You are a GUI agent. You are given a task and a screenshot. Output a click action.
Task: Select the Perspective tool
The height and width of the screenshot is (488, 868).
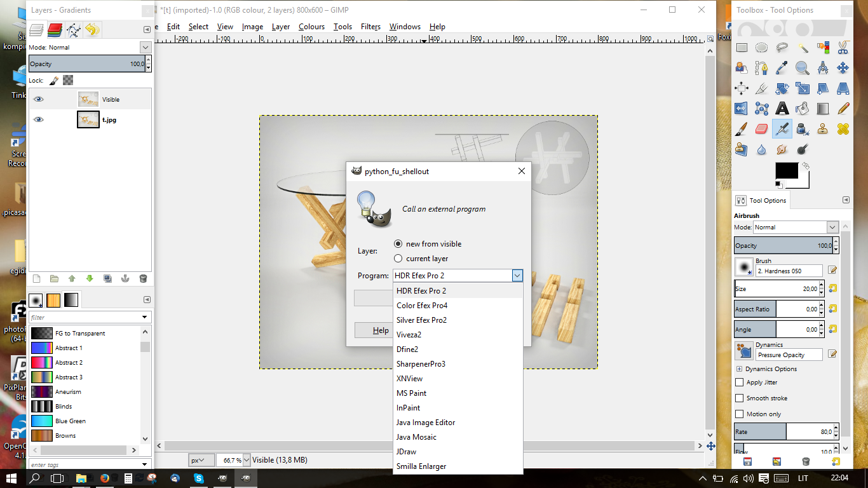[843, 88]
